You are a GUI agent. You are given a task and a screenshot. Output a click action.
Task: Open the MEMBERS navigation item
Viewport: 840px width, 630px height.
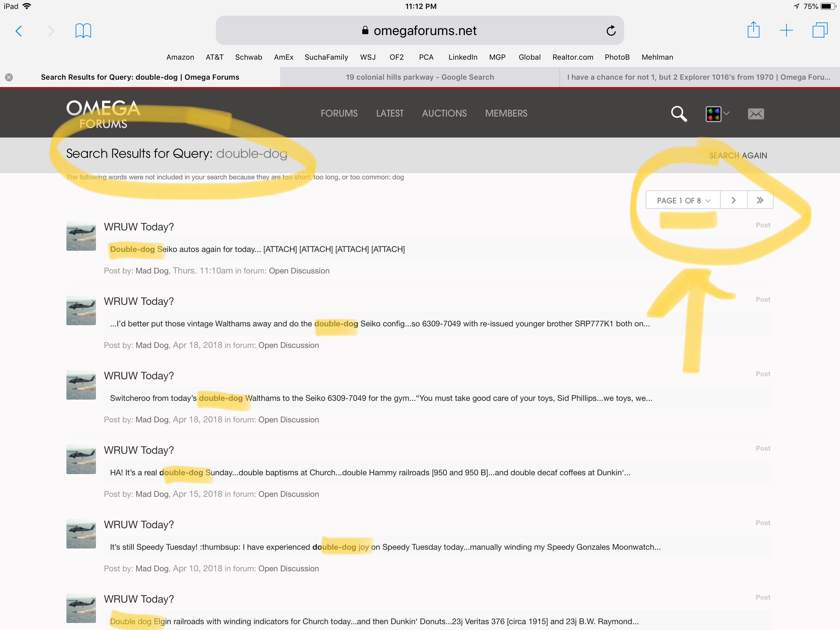coord(506,113)
